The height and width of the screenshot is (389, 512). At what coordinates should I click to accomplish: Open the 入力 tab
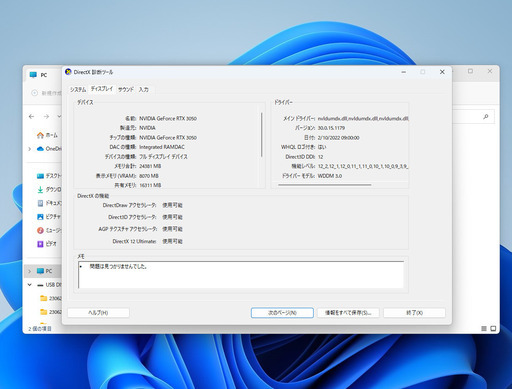pyautogui.click(x=144, y=89)
